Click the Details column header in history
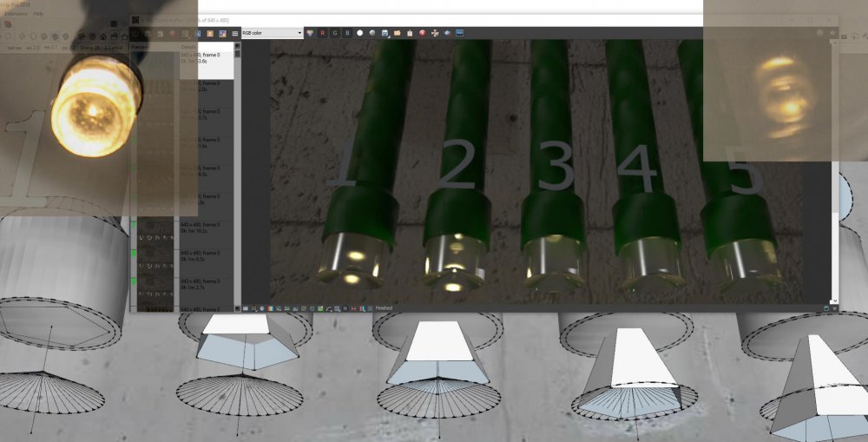 188,47
